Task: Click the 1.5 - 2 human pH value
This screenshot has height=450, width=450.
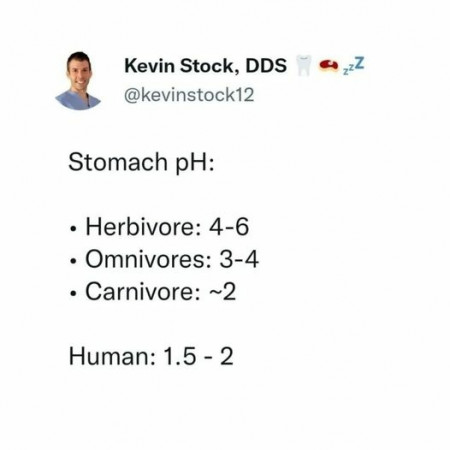Action: tap(198, 356)
